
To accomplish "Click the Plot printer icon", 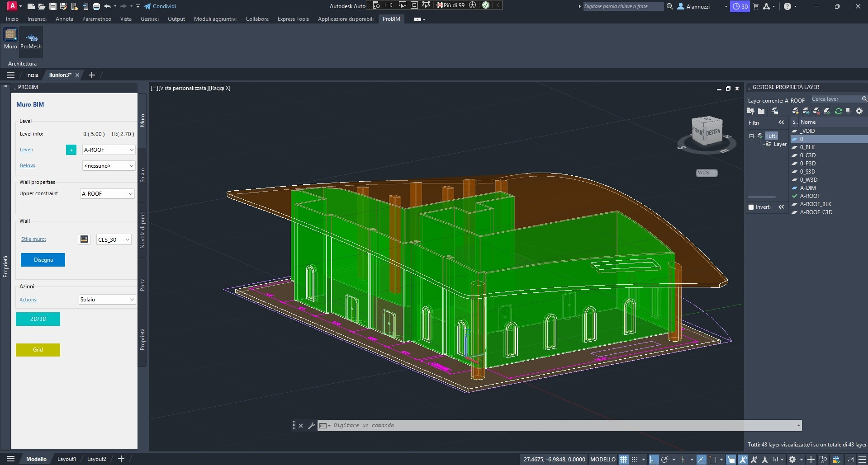I will [96, 6].
